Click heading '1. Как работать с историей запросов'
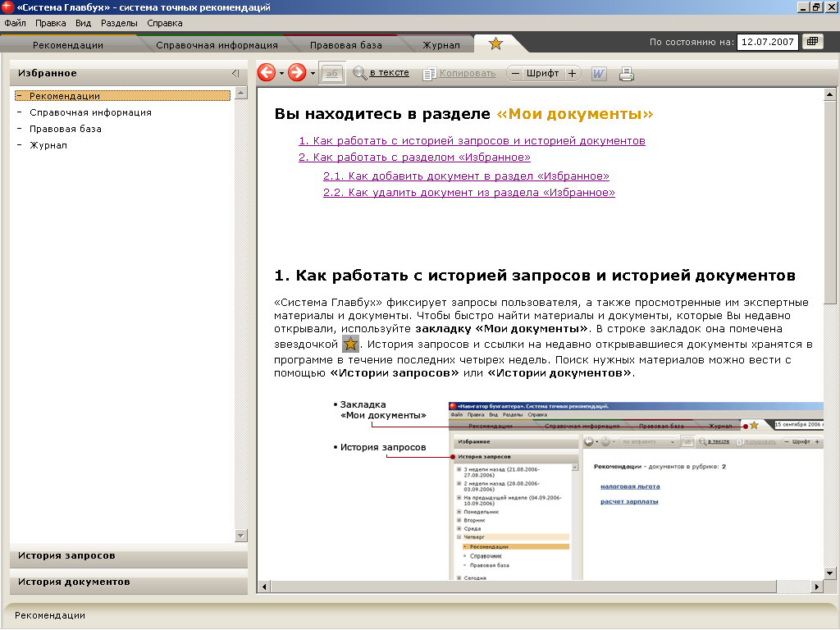Image resolution: width=840 pixels, height=630 pixels. pyautogui.click(x=535, y=276)
